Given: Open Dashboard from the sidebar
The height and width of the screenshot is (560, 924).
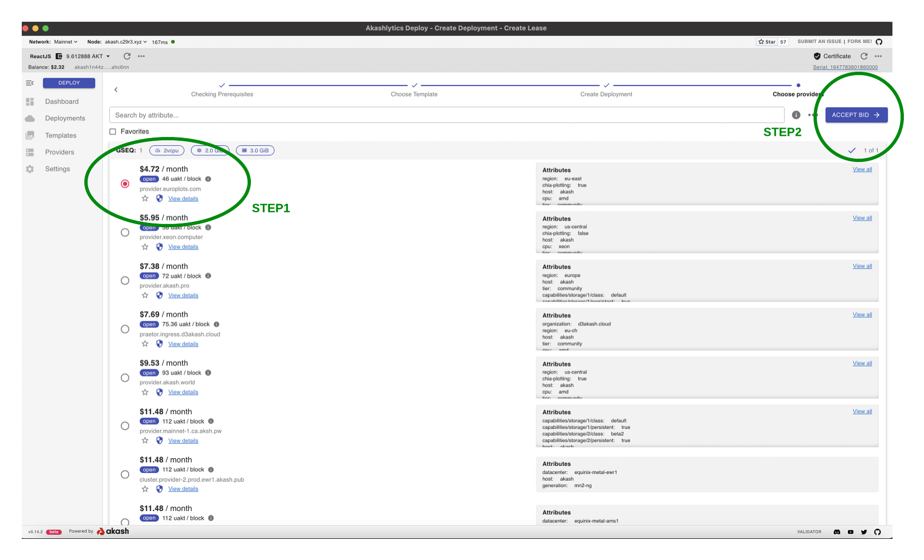Looking at the screenshot, I should click(x=61, y=102).
